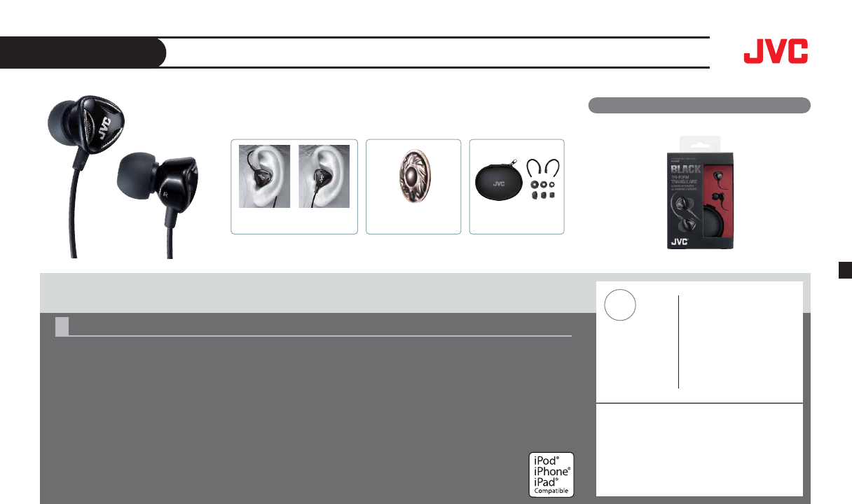The height and width of the screenshot is (504, 852).
Task: Click the iPod iPhone iPad Compatible badge
Action: [551, 475]
